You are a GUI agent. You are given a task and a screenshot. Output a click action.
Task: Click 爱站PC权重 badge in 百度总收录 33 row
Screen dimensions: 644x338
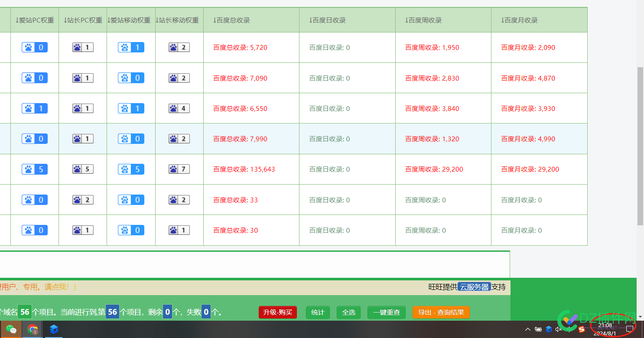pos(35,200)
